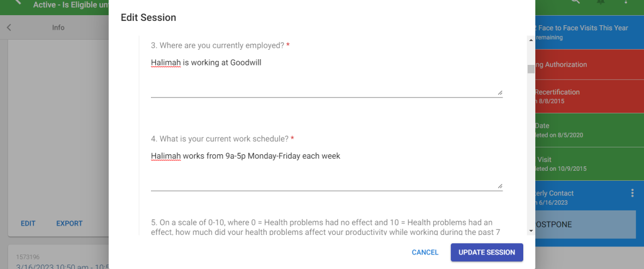This screenshot has height=269, width=644.
Task: Click the search icon in top bar
Action: point(575,2)
